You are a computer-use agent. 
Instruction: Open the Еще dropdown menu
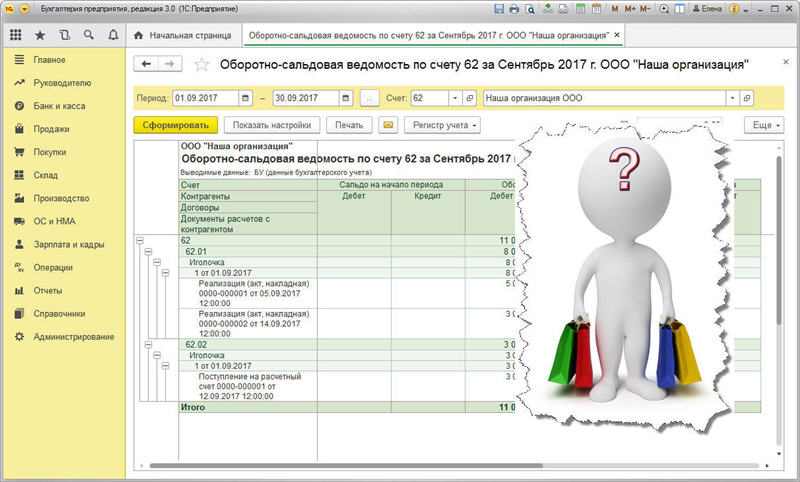point(764,125)
